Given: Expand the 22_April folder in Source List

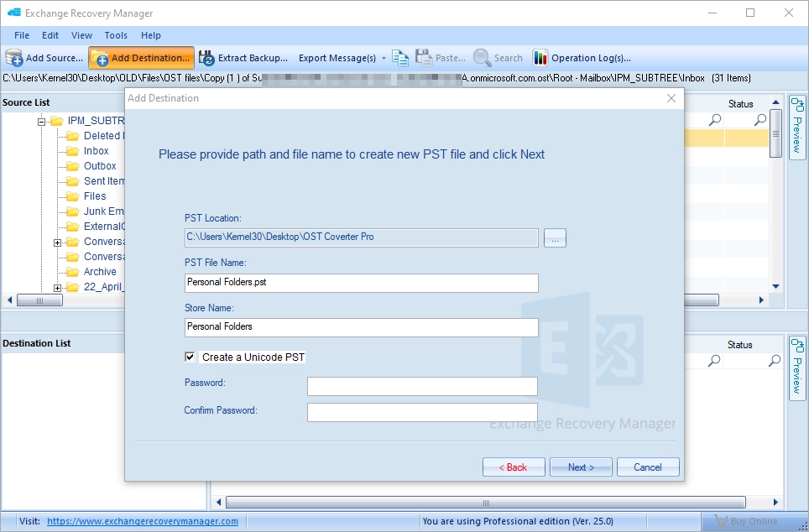Looking at the screenshot, I should pyautogui.click(x=55, y=286).
